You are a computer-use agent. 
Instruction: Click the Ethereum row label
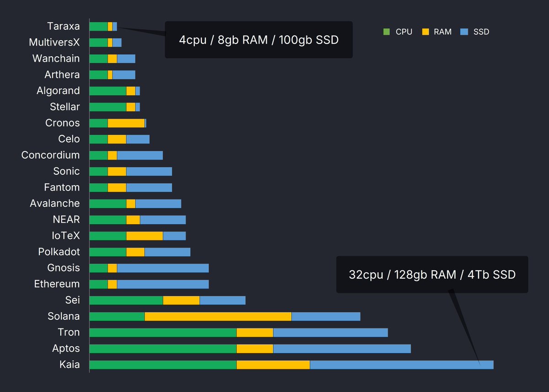coord(57,284)
